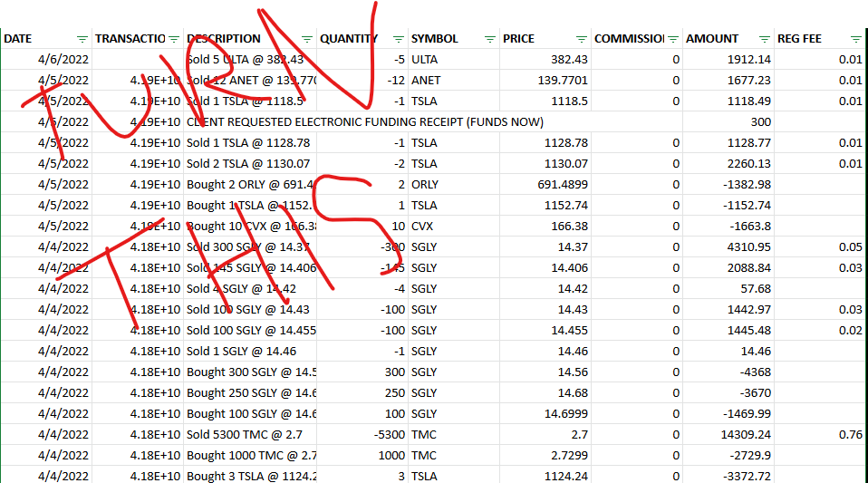Image resolution: width=868 pixels, height=483 pixels.
Task: Select the amount cell -3670
Action: [x=728, y=392]
